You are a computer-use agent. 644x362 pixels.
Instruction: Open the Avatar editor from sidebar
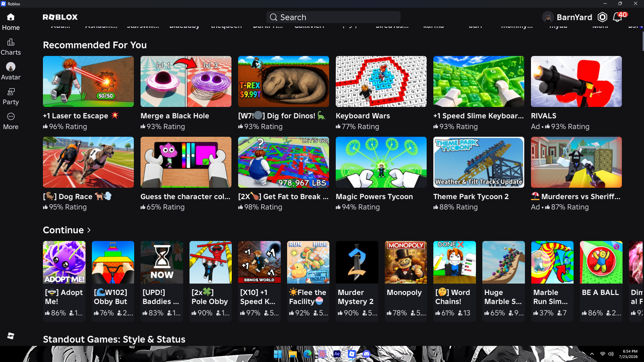tap(11, 71)
